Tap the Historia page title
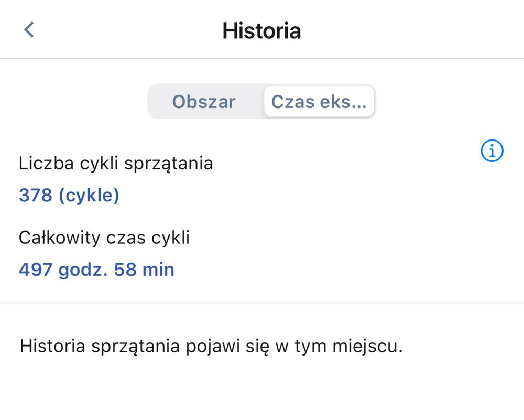This screenshot has height=420, width=524. click(x=261, y=31)
